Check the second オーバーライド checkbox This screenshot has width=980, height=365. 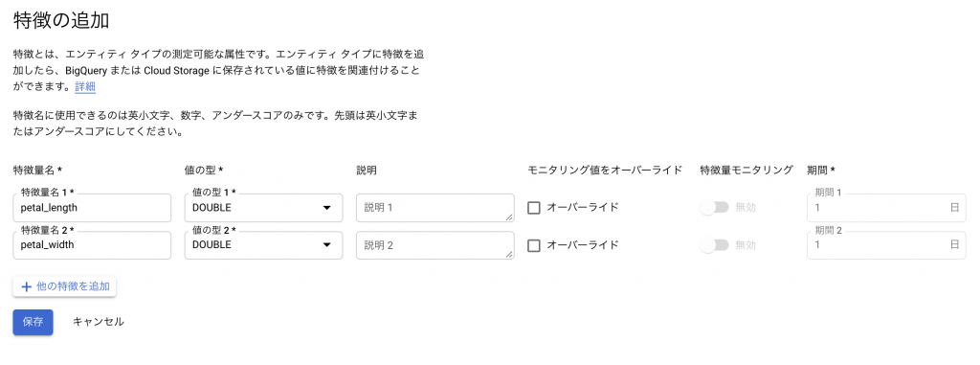tap(534, 245)
